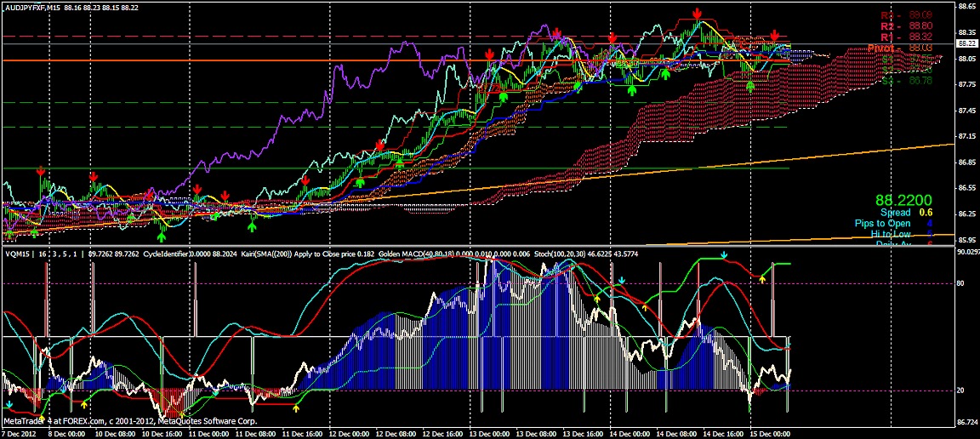Click the cyan down arrow at indicator top
Image resolution: width=980 pixels, height=439 pixels.
724,254
